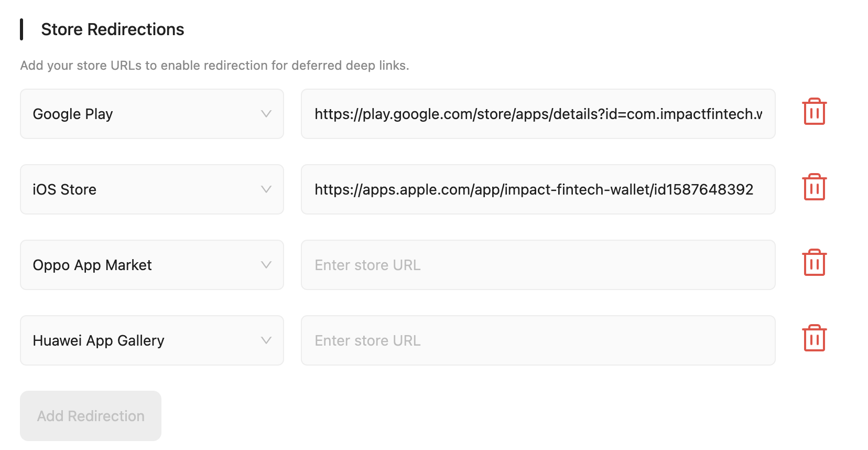Click the Store Redirections heading
This screenshot has width=868, height=450.
113,29
